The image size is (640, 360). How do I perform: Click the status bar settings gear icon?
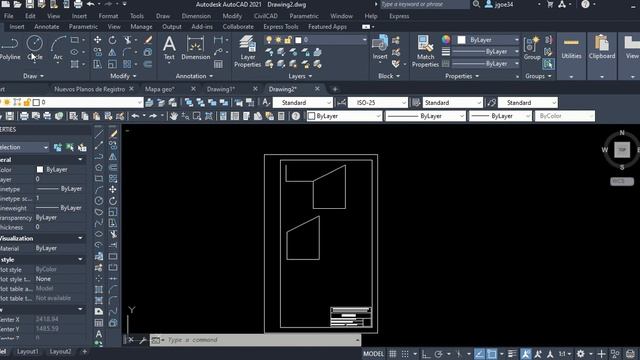pos(580,354)
